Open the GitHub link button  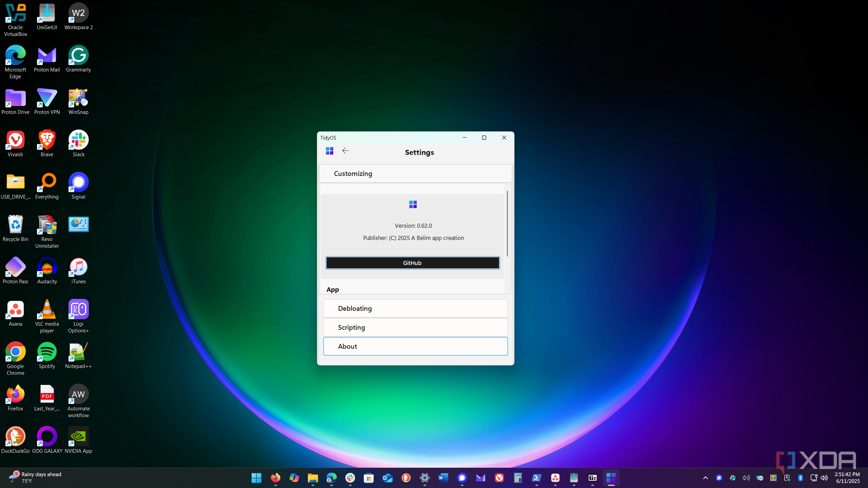tap(412, 263)
